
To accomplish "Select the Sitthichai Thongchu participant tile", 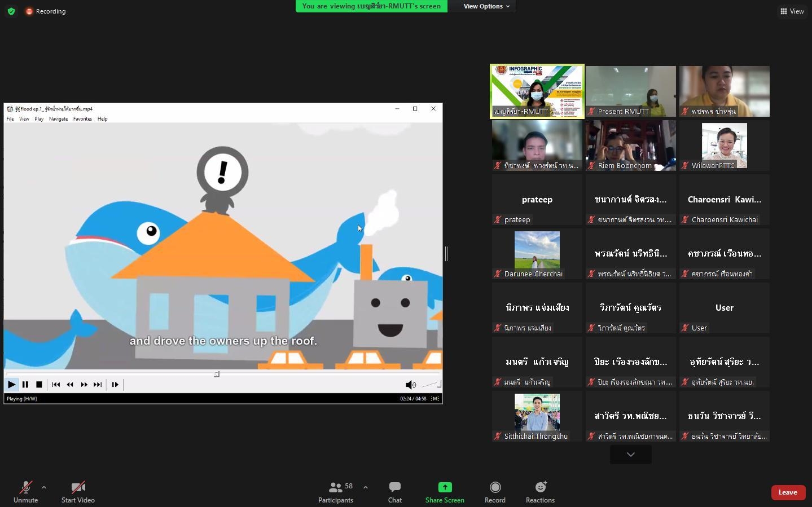I will point(537,416).
